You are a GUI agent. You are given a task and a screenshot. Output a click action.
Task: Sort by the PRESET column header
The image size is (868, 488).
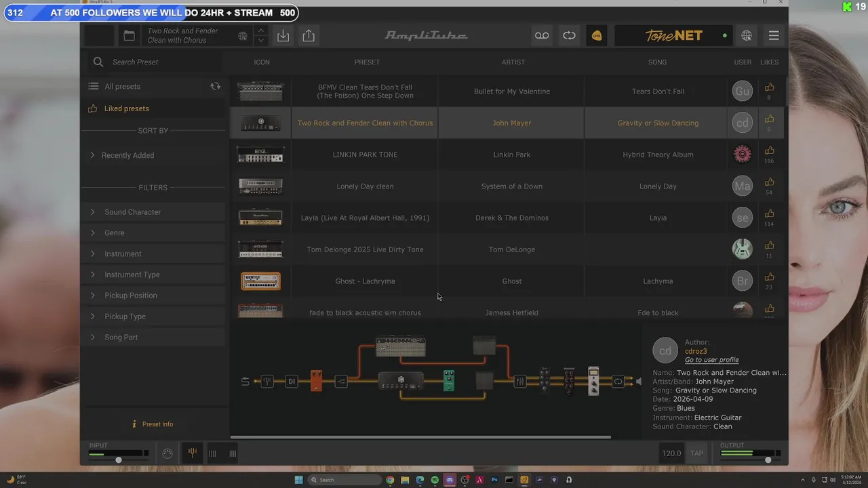click(367, 62)
